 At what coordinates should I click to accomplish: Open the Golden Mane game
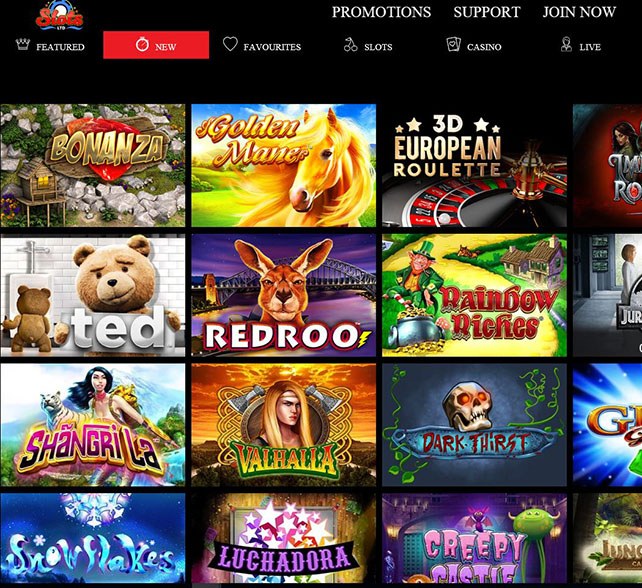283,165
